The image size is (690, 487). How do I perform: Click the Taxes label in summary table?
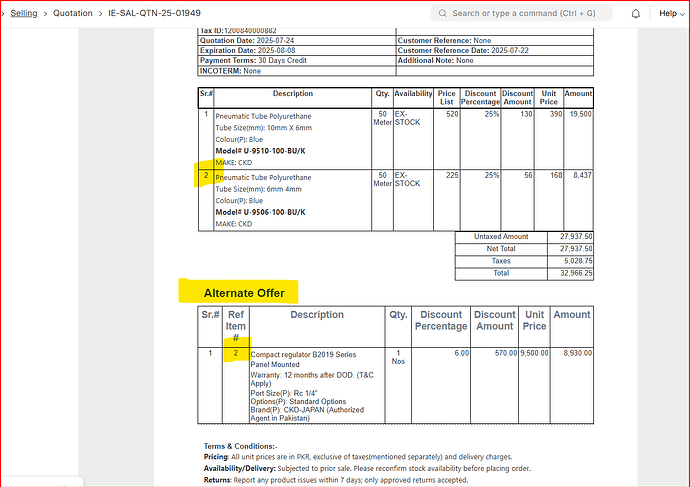click(501, 260)
